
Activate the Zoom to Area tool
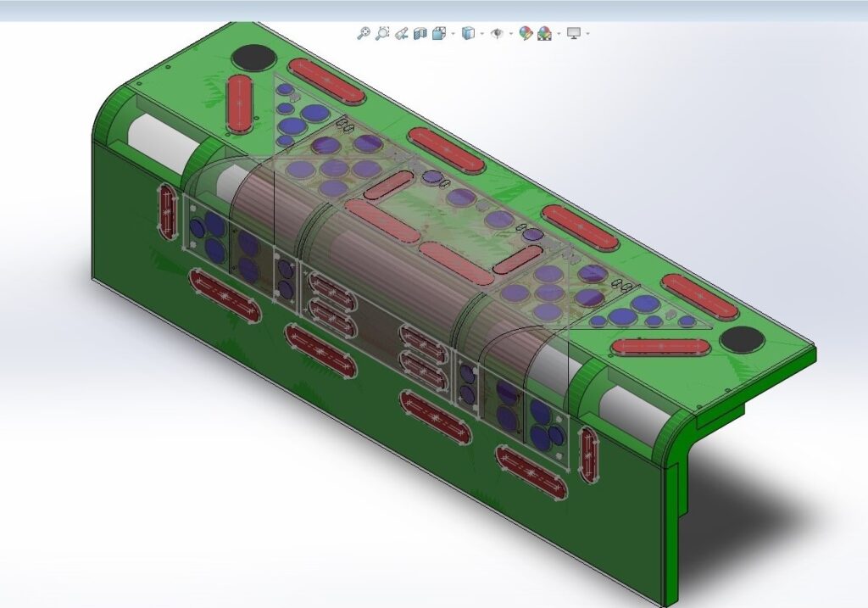pos(382,33)
